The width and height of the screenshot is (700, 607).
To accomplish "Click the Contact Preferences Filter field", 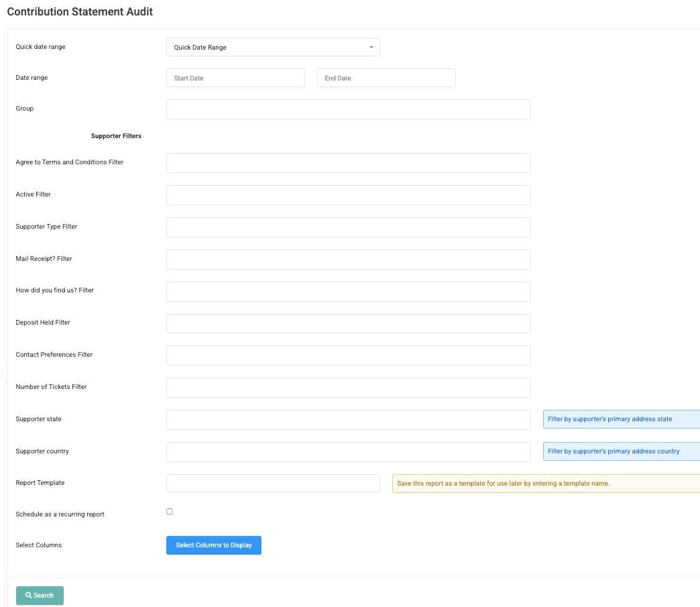I will point(348,355).
